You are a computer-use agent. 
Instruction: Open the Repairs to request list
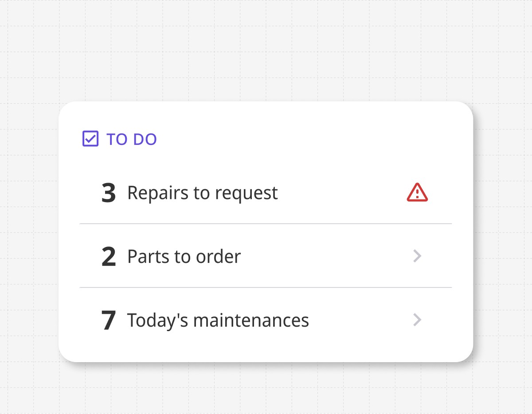[x=202, y=192]
